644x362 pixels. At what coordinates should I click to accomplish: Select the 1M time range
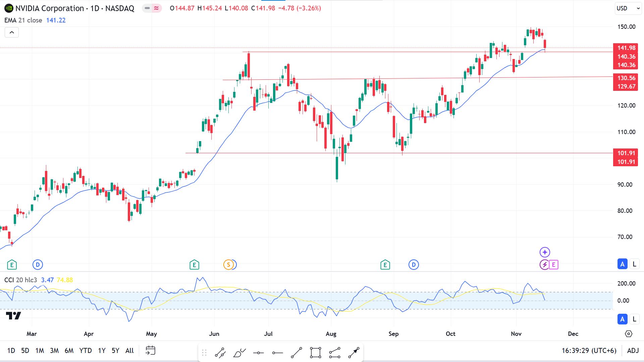[x=40, y=351]
